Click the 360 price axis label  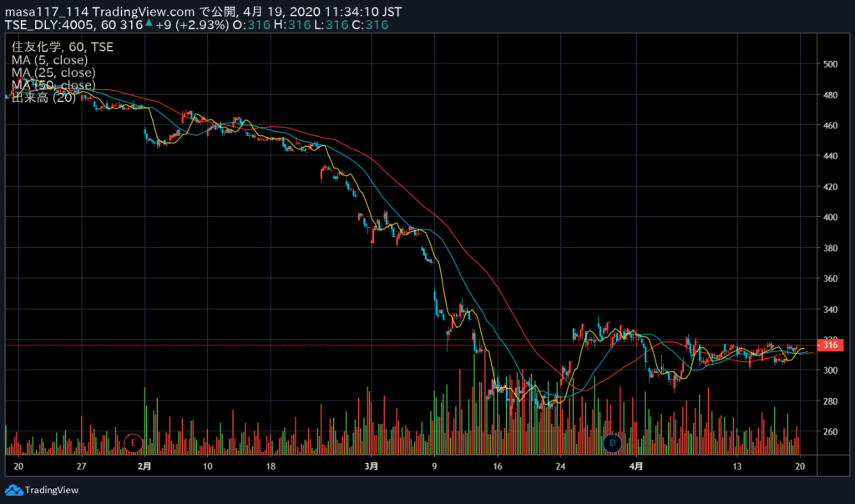[830, 279]
